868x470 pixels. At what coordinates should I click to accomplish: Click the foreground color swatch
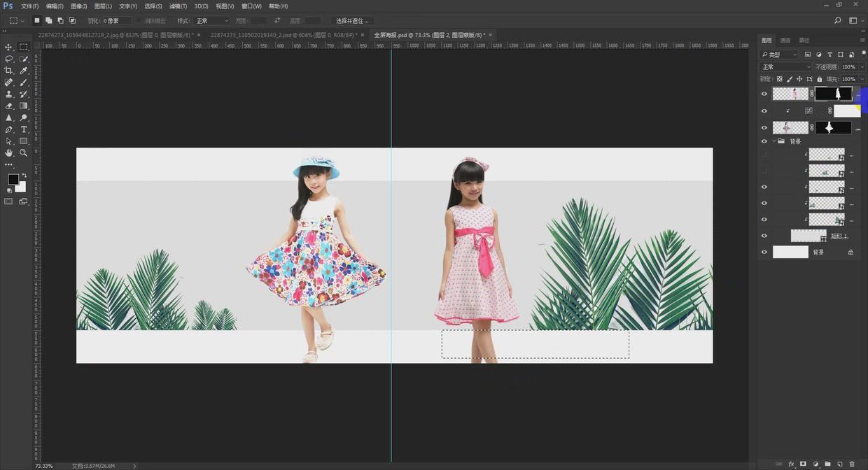pos(13,179)
